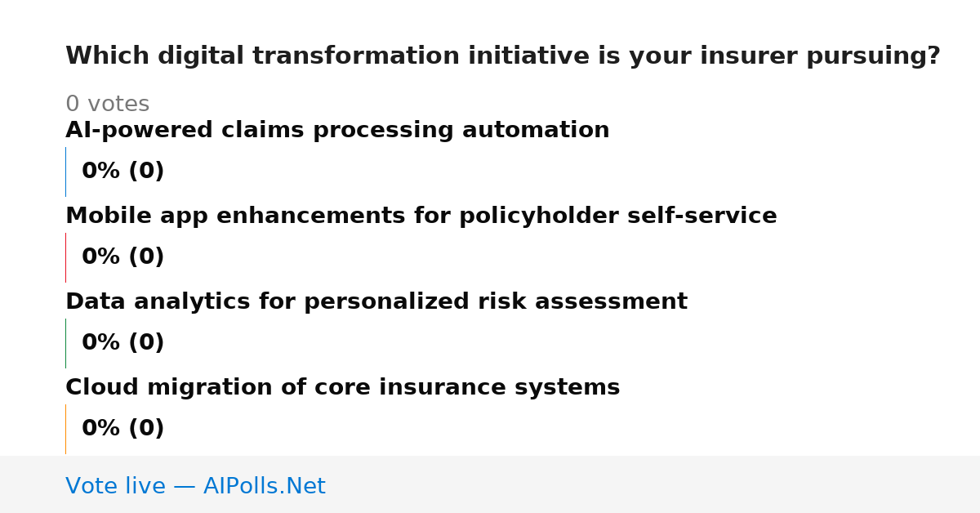
Task: Click the 0 votes total counter
Action: (108, 105)
